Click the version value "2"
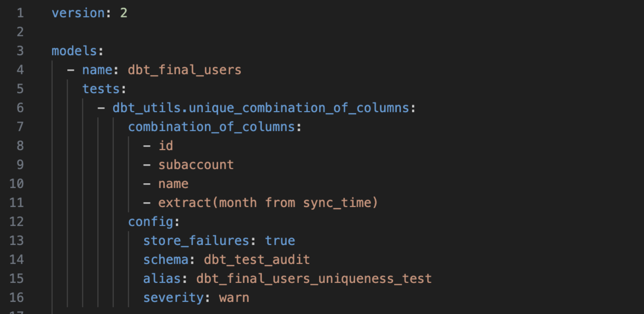Viewport: 644px width, 314px height. coord(124,13)
